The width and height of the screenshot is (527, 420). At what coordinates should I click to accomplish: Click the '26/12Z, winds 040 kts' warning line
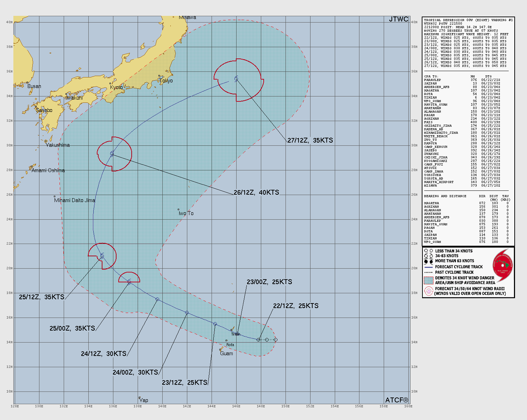[465, 62]
